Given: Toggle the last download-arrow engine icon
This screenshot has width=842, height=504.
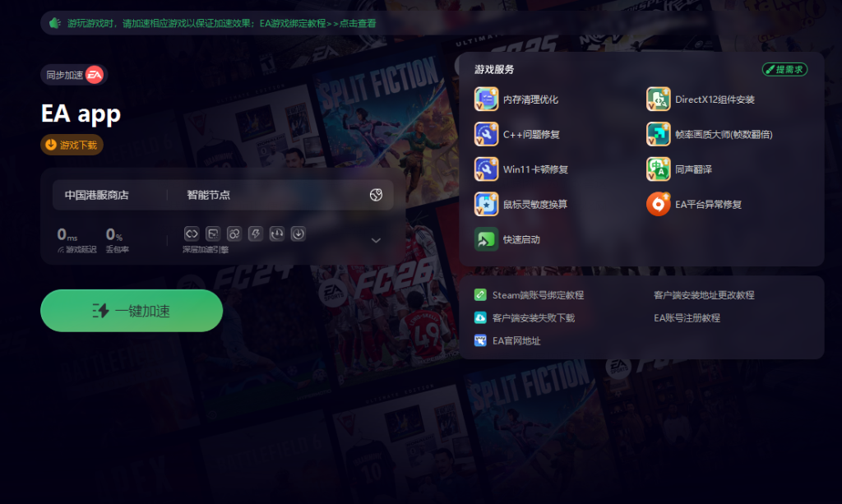Looking at the screenshot, I should pyautogui.click(x=298, y=234).
